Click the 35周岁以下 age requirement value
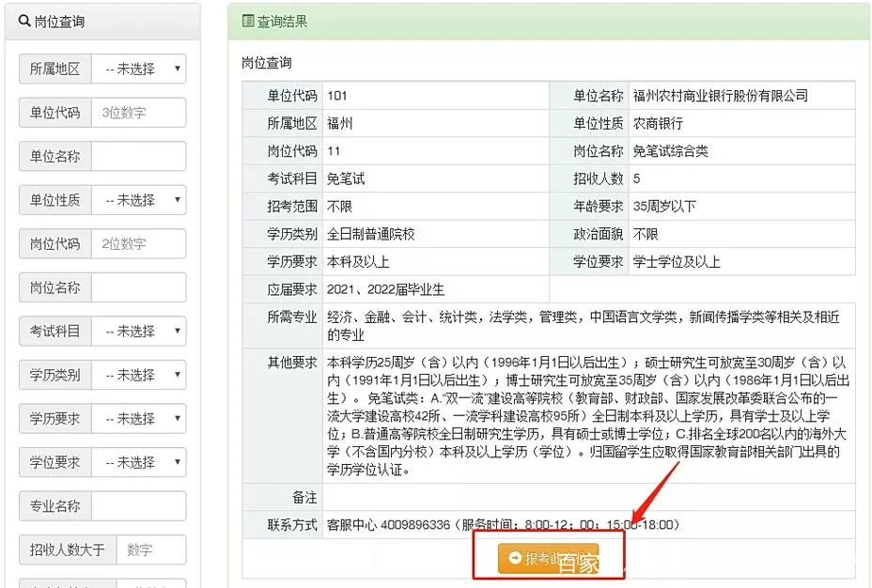Screen dimensions: 872x588 click(x=664, y=207)
